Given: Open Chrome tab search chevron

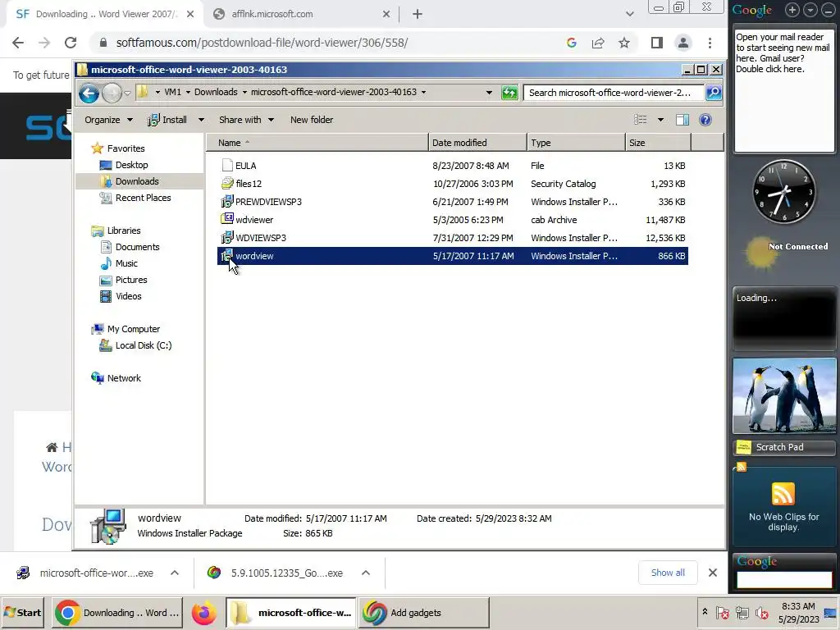Looking at the screenshot, I should pos(630,14).
